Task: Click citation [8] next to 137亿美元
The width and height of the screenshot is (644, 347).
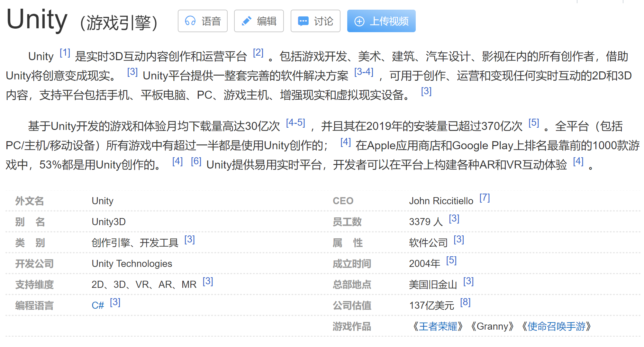Action: [465, 302]
